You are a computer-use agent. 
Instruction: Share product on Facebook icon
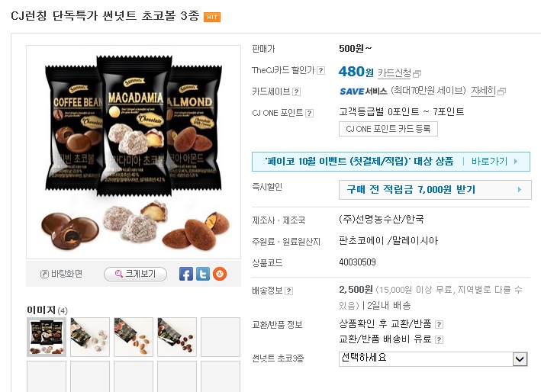tap(186, 274)
